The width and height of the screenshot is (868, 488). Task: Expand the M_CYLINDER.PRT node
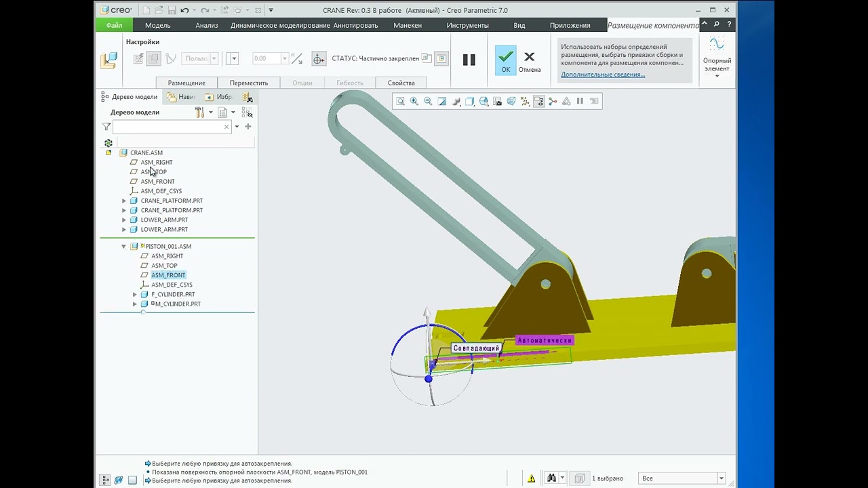coord(135,304)
